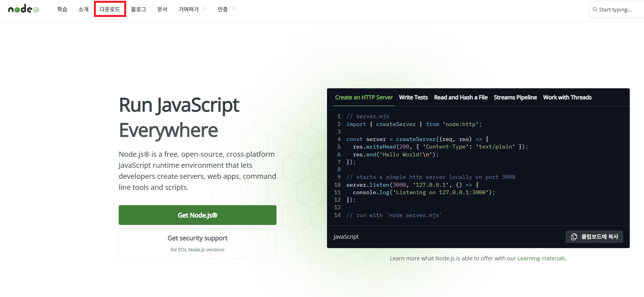The width and height of the screenshot is (644, 297).
Task: Open the 인증 link
Action: (223, 9)
